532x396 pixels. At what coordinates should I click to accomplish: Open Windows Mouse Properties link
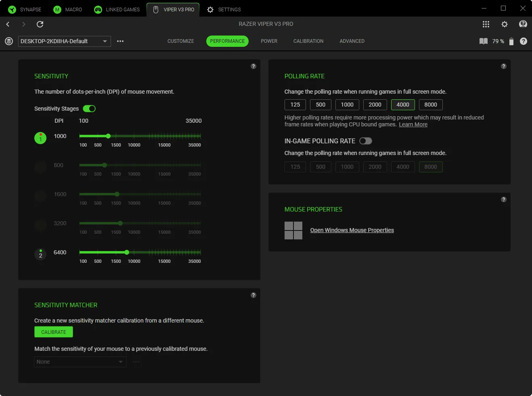352,230
